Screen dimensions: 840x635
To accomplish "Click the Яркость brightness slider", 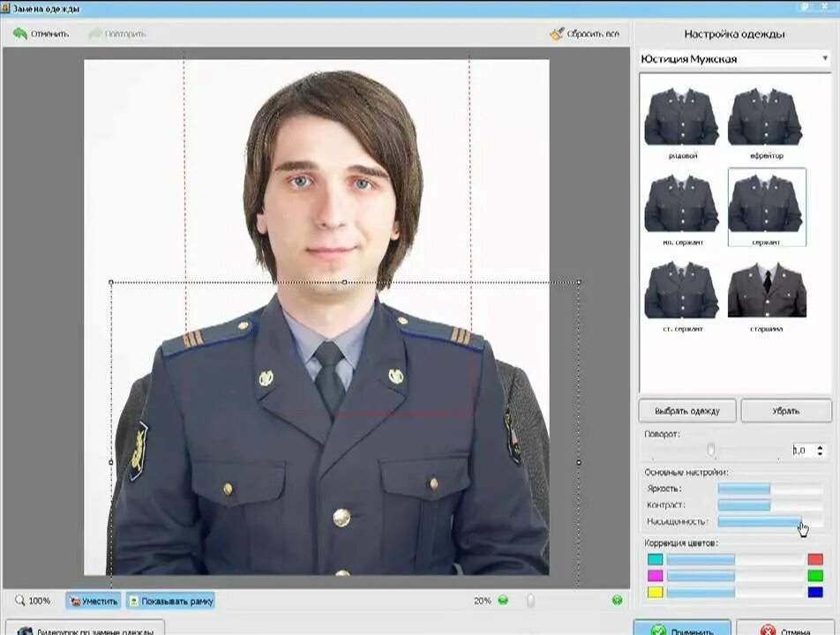I will [x=769, y=489].
